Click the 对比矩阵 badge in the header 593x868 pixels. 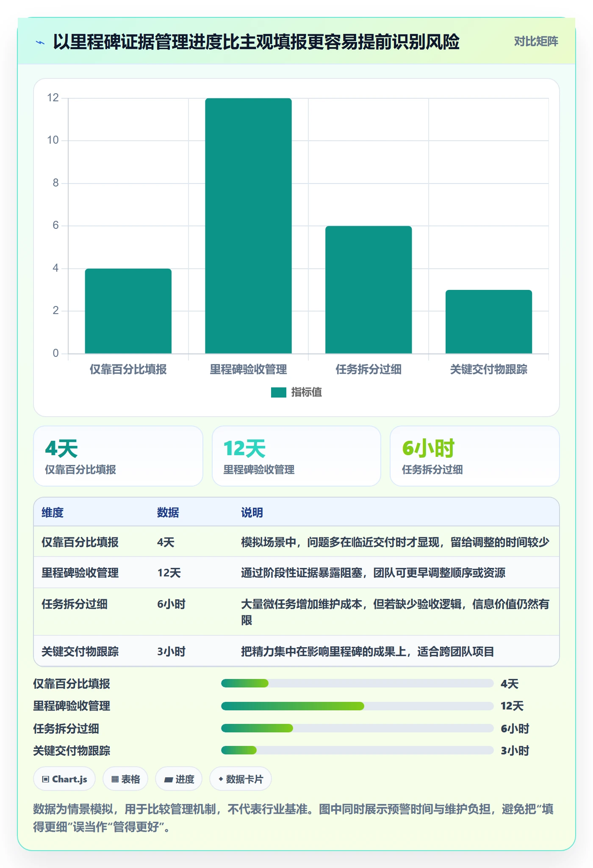tap(536, 42)
